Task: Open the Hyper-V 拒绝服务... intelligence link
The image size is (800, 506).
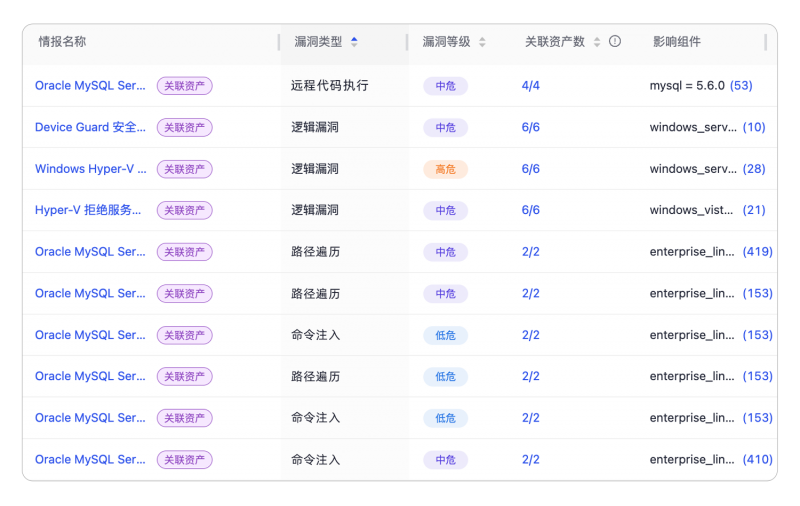Action: pos(88,210)
